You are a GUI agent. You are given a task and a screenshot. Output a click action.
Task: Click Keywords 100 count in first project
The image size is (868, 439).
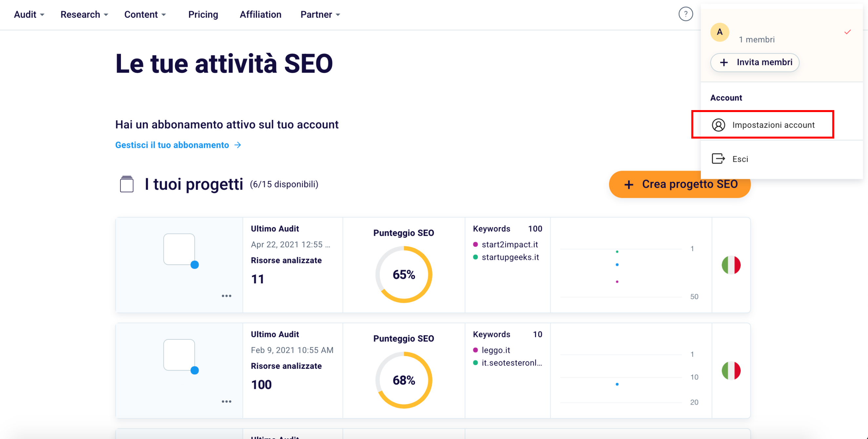point(535,229)
